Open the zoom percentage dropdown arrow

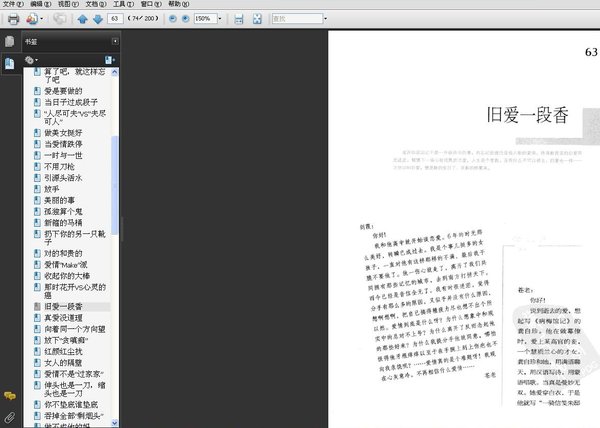[220, 18]
